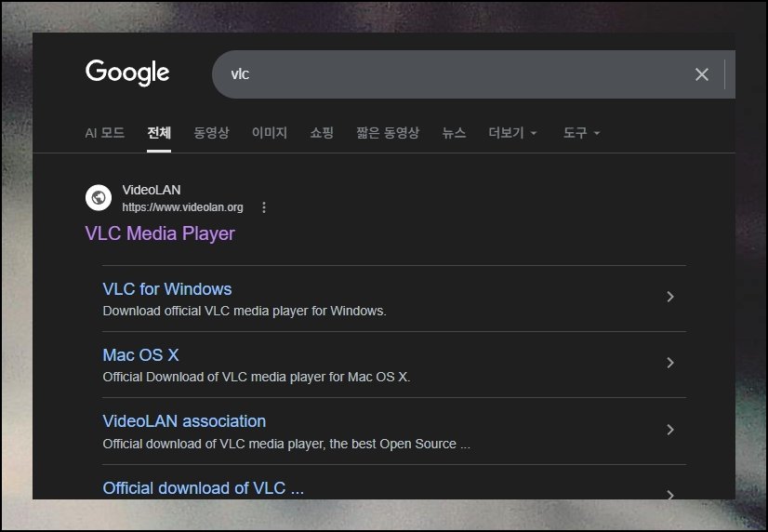Open the three-dot menu beside videolan.org
Screen dimensions: 768x532
[x=264, y=207]
